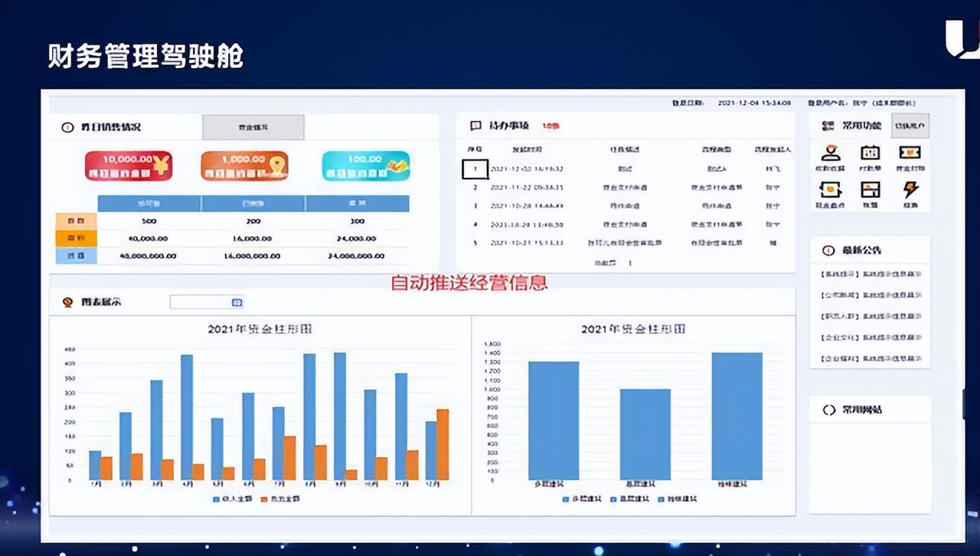The height and width of the screenshot is (556, 980).
Task: Click the ticket-style 资金 icon in quick functions
Action: [x=910, y=153]
